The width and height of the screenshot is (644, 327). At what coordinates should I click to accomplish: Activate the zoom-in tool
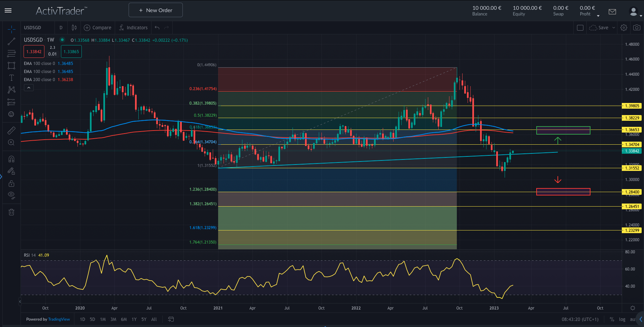11,142
